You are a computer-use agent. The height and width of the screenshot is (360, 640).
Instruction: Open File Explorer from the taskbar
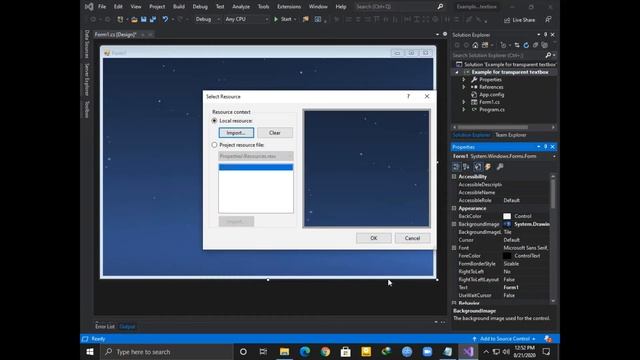[284, 351]
